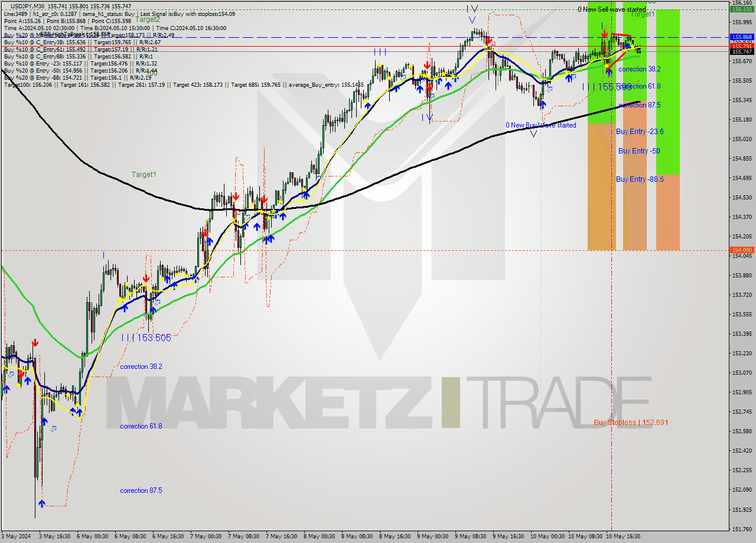
Task: Click the left 'correction 38.2' label near 6 May
Action: pyautogui.click(x=141, y=367)
